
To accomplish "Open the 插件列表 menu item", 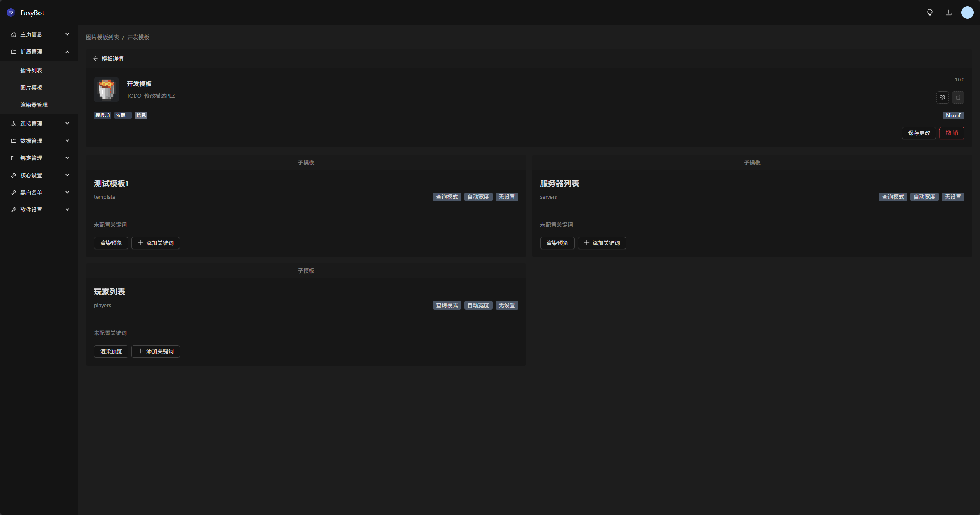I will (x=31, y=70).
